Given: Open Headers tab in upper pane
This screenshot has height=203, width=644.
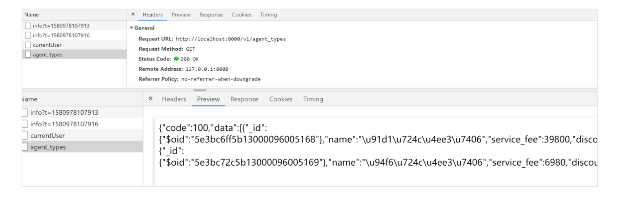Looking at the screenshot, I should 153,15.
